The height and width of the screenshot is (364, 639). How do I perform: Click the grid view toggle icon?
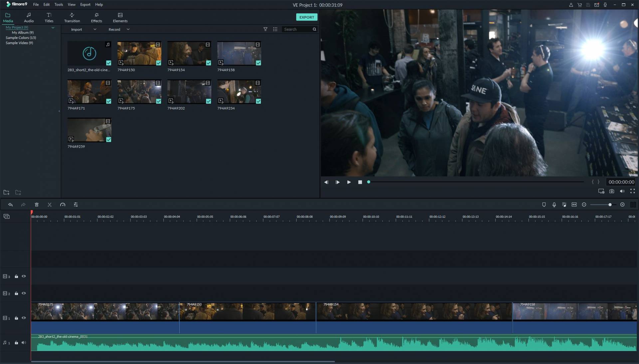point(275,29)
